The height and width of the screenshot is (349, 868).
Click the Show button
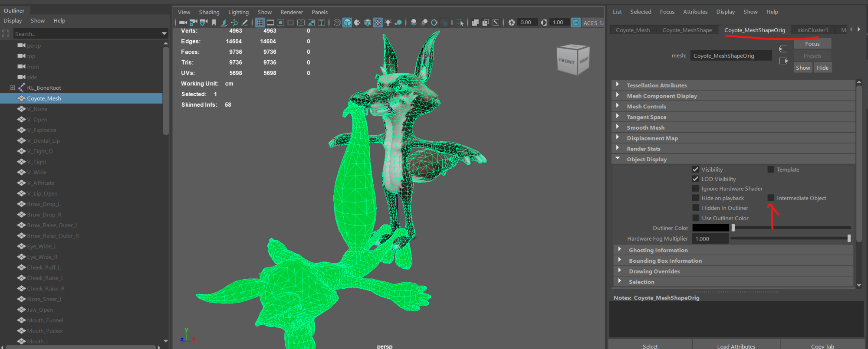(x=803, y=68)
